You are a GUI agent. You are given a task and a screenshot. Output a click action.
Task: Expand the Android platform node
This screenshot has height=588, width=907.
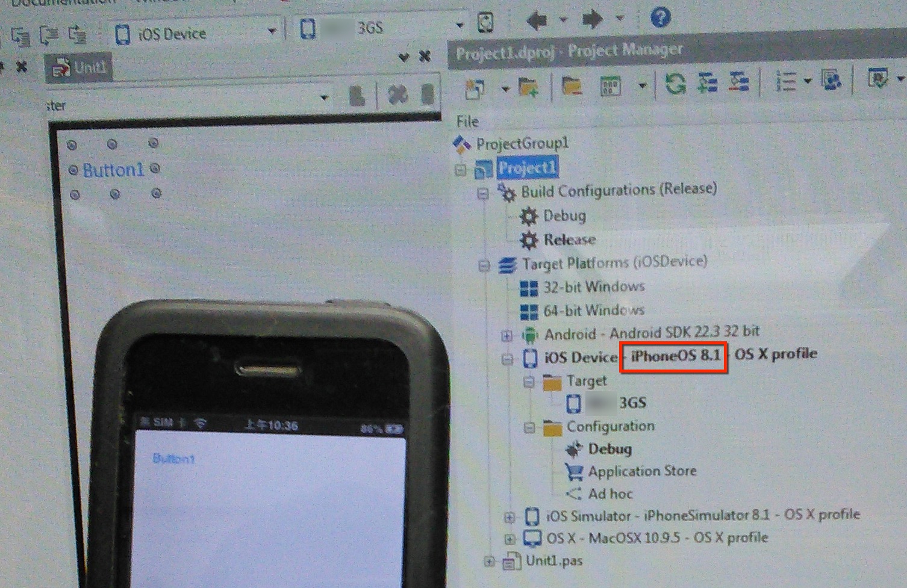[507, 335]
